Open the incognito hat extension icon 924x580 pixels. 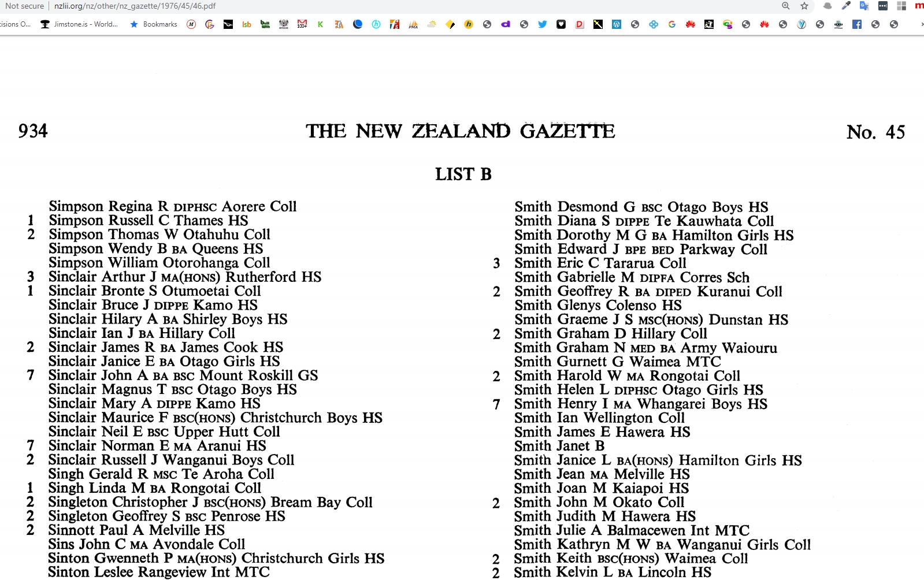827,6
